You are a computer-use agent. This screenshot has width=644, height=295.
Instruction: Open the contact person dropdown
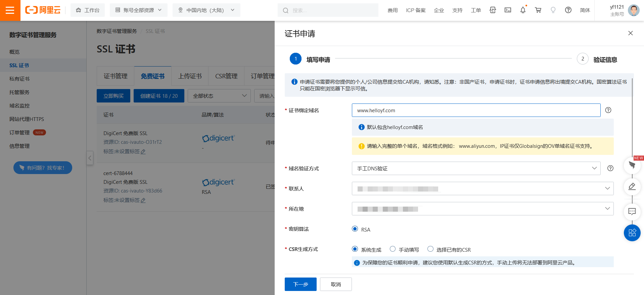point(483,188)
